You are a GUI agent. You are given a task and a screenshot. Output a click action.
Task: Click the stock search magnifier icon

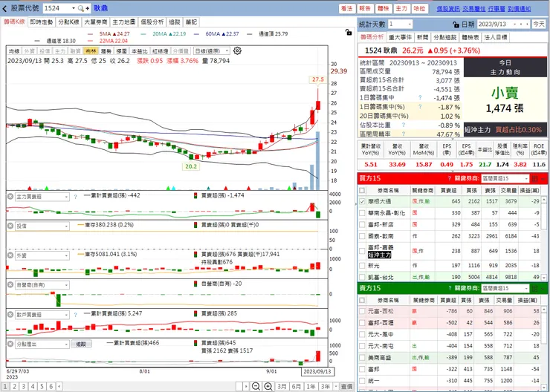80,8
